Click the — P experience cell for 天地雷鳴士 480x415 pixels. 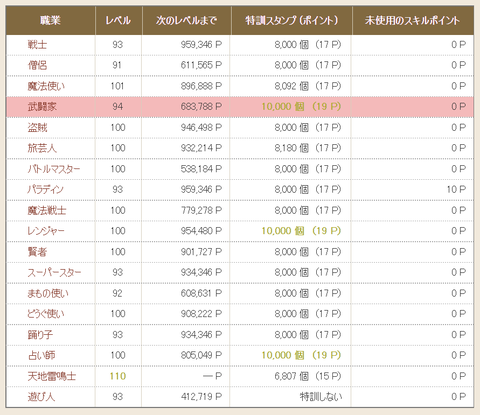[212, 376]
